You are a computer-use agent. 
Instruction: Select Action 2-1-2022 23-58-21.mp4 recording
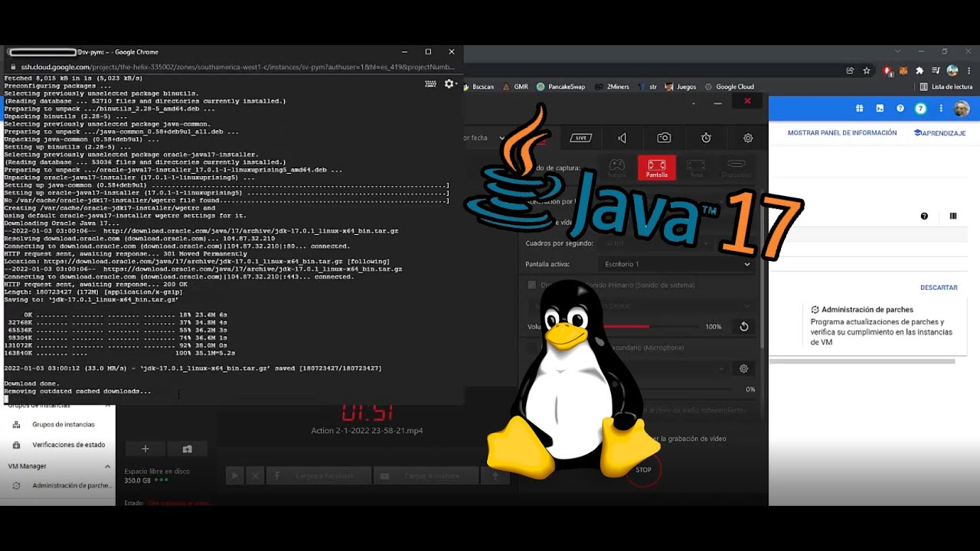pos(367,430)
